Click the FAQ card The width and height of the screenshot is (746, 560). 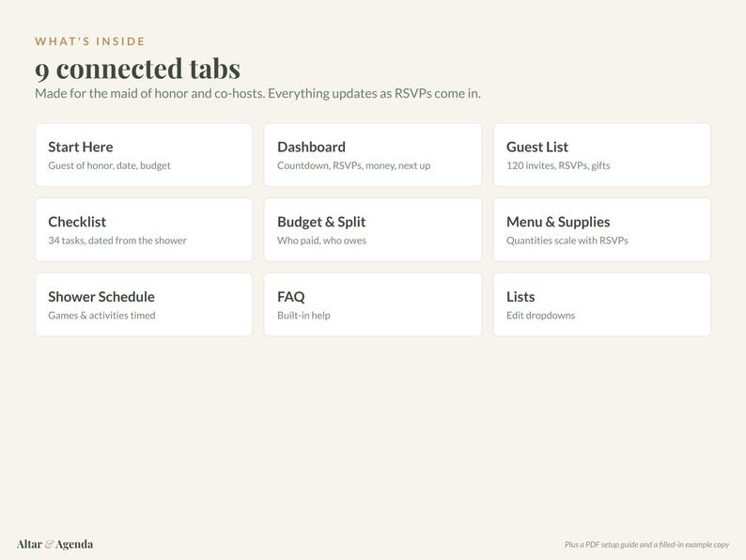pos(372,304)
